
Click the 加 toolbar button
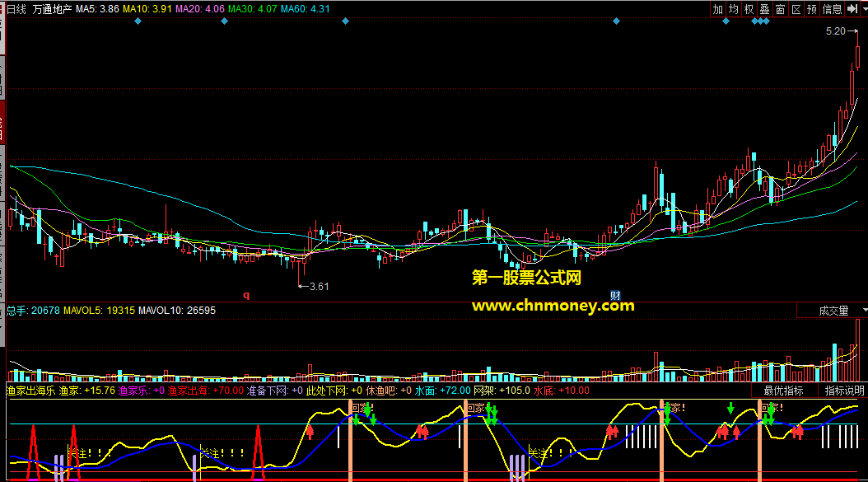tap(718, 9)
